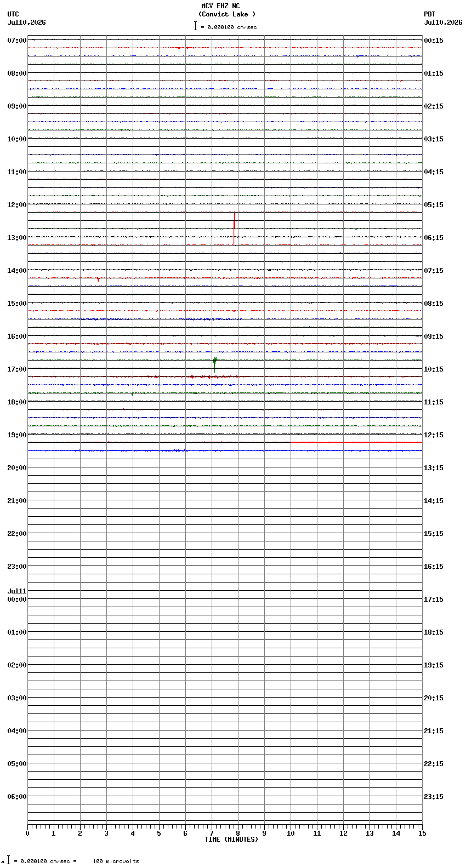Click the large red spike near 13:00
The height and width of the screenshot is (868, 466).
pos(235,228)
